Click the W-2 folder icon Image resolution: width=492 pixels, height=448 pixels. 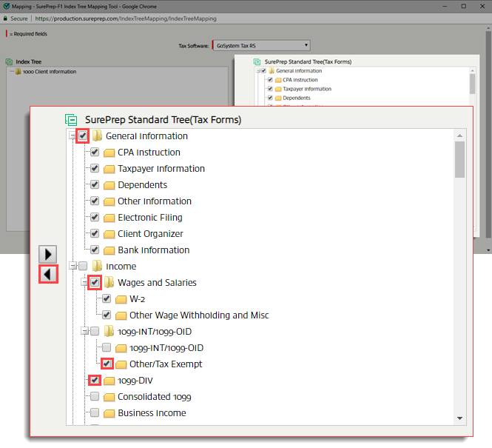pos(121,299)
